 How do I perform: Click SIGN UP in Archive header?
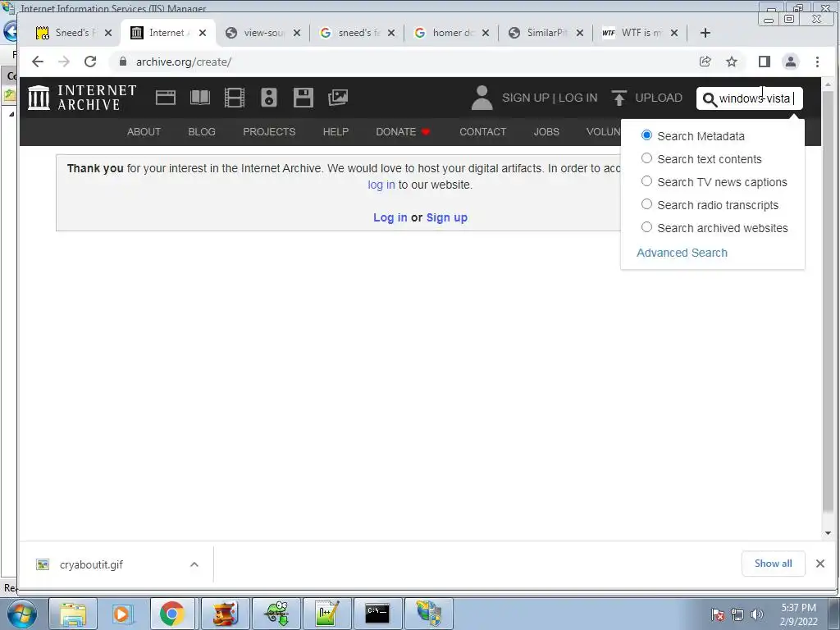point(526,98)
